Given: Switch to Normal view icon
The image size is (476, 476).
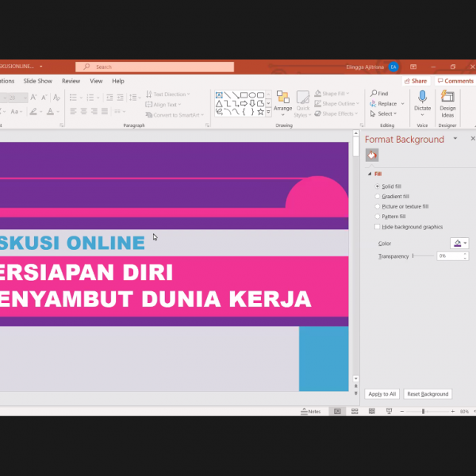Looking at the screenshot, I should coord(337,411).
